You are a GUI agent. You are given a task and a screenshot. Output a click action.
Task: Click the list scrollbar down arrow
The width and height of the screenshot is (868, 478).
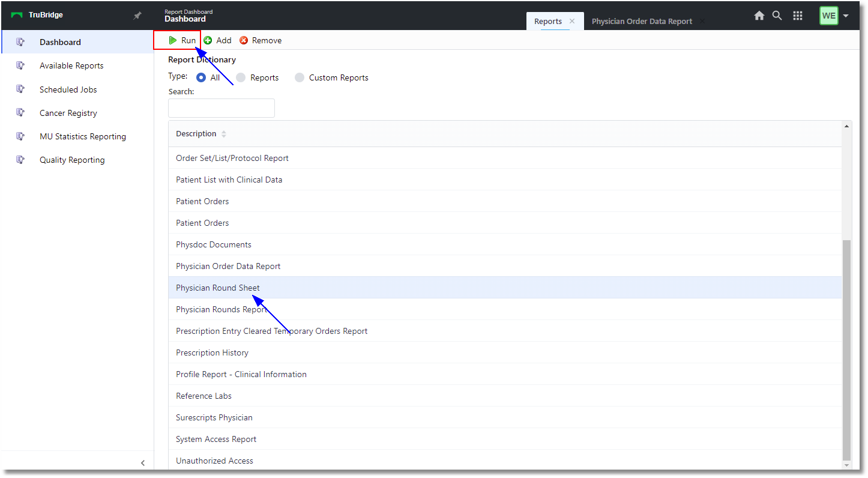coord(847,465)
